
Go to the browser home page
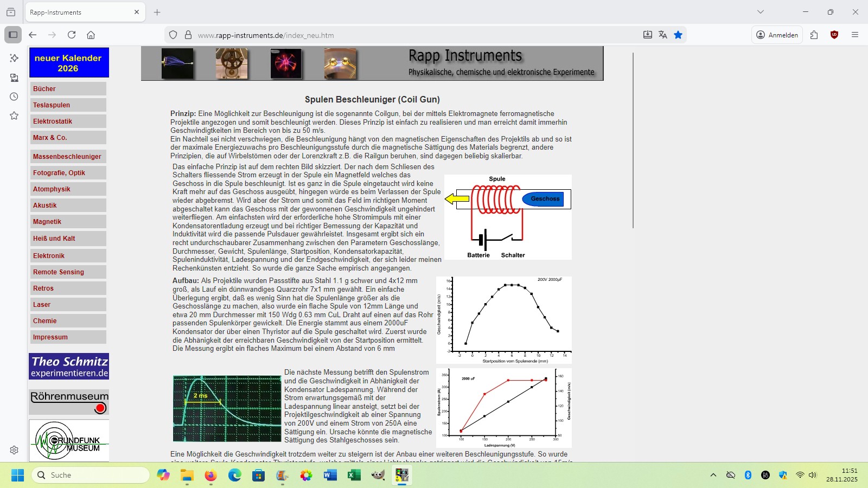[91, 35]
